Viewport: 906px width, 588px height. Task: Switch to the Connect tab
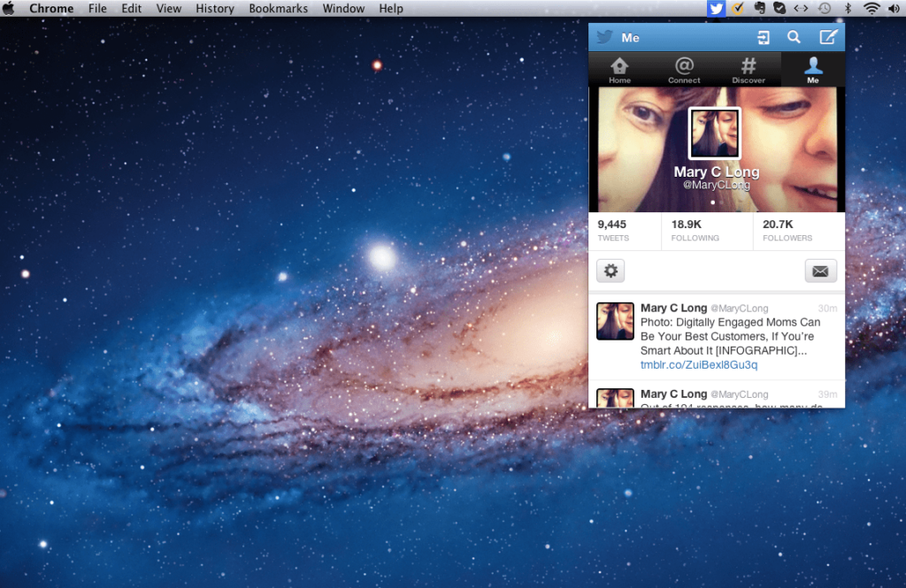tap(684, 70)
